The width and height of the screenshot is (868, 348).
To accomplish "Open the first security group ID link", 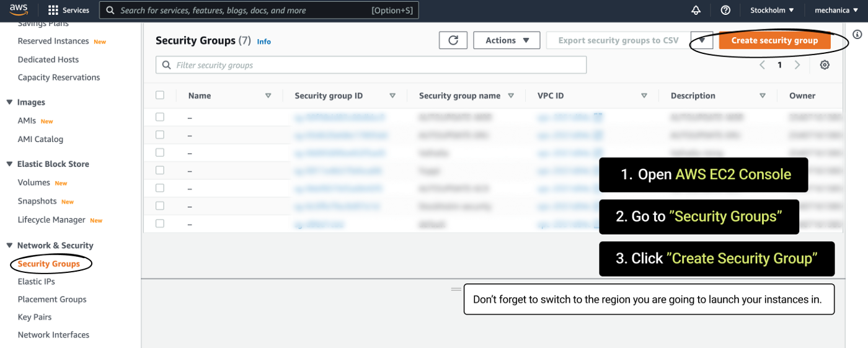I will [340, 117].
